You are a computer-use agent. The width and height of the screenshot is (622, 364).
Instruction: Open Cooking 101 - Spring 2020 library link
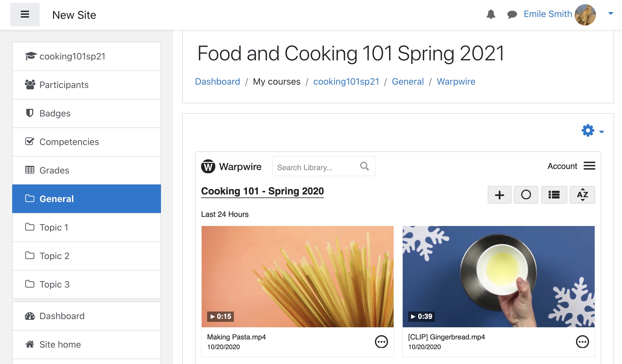coord(262,191)
